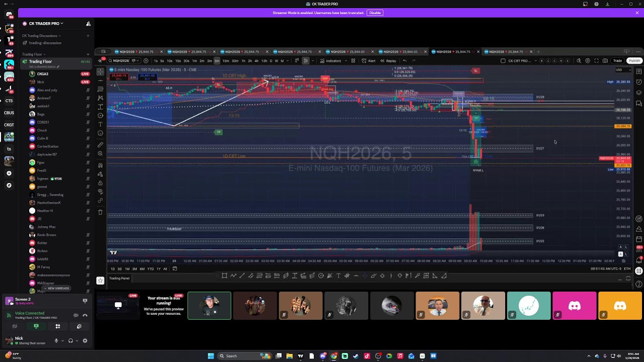Screen dimensions: 644x362
Task: Open indicator templates grid icon
Action: (353, 61)
